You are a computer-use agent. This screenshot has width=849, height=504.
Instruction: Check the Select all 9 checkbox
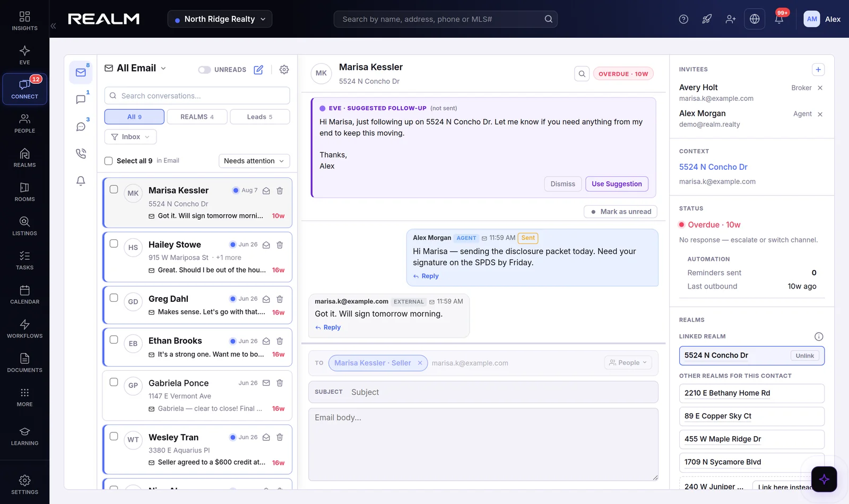point(109,161)
